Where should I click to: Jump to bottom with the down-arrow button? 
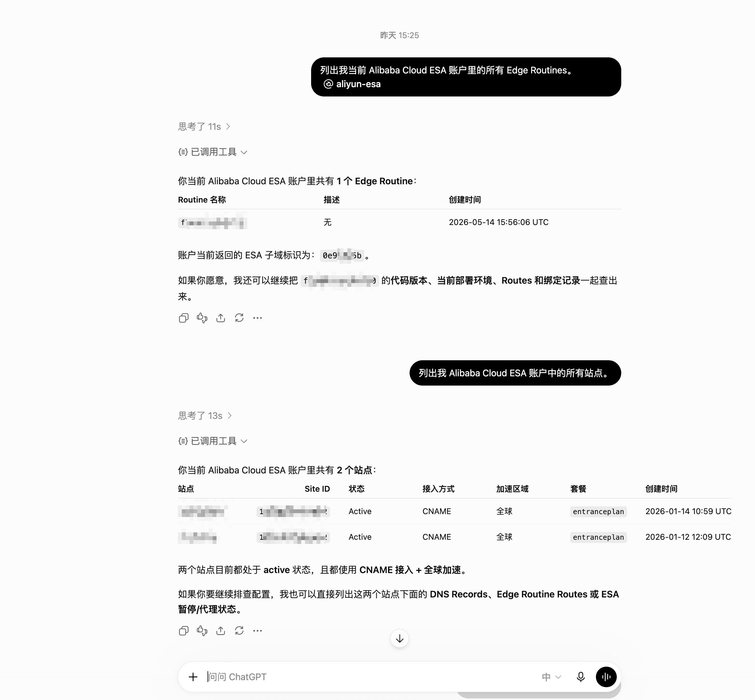(x=400, y=639)
